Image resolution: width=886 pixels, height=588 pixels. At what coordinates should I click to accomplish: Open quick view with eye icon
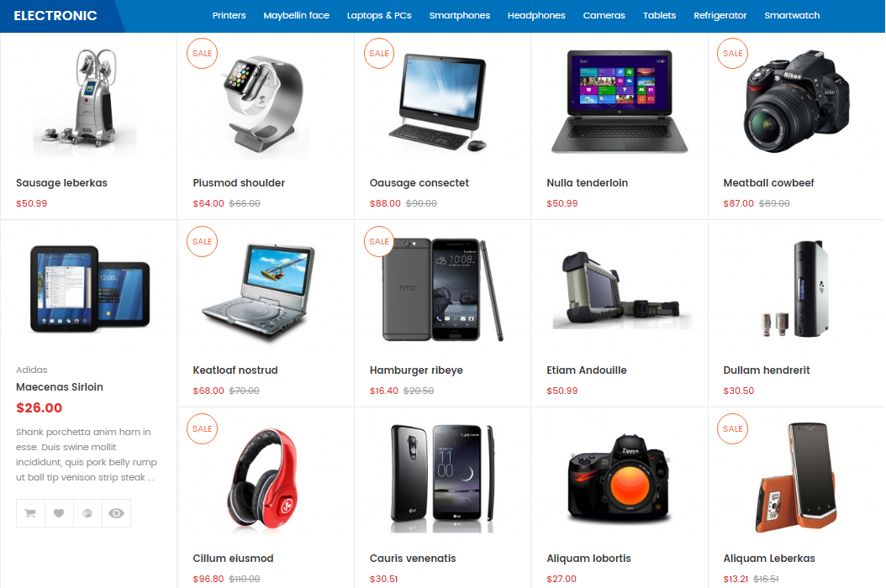click(116, 513)
